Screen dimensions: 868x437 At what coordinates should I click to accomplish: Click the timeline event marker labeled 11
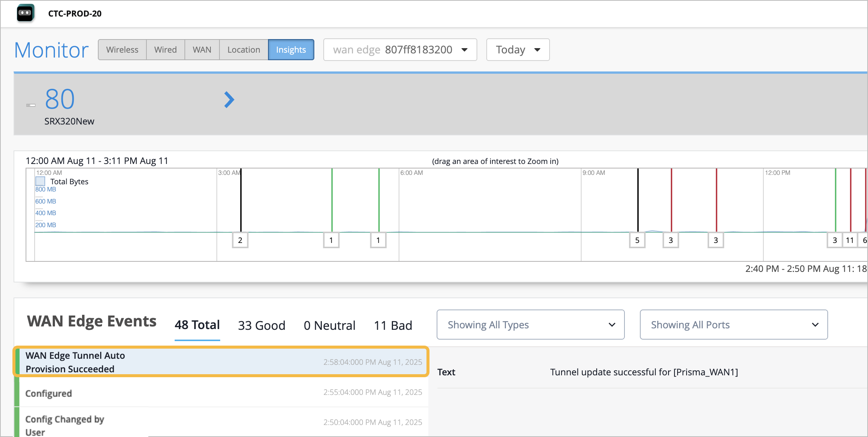pos(850,240)
